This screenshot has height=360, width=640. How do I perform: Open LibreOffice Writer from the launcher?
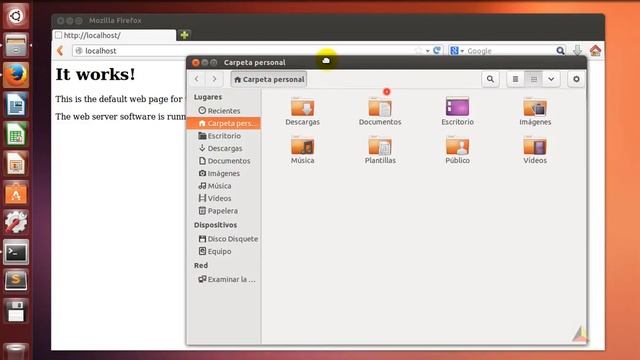(16, 104)
